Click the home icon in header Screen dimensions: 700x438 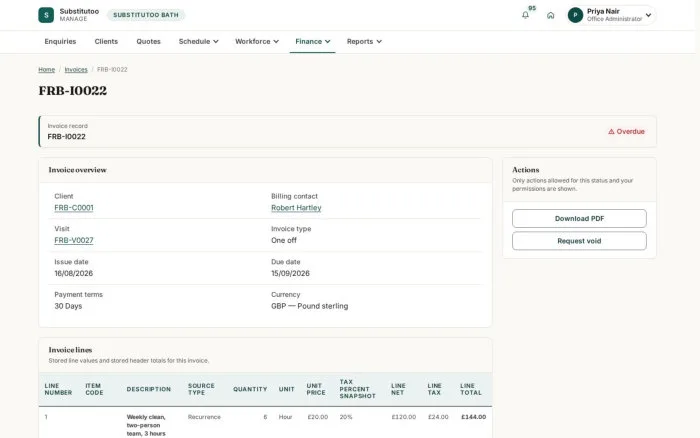point(550,15)
